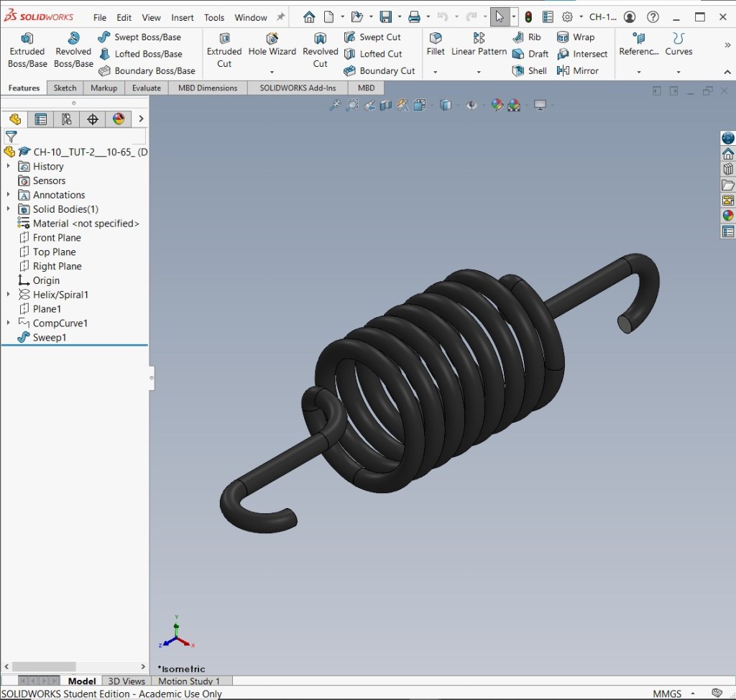Select the Intersect tool
The image size is (736, 700).
(x=582, y=54)
